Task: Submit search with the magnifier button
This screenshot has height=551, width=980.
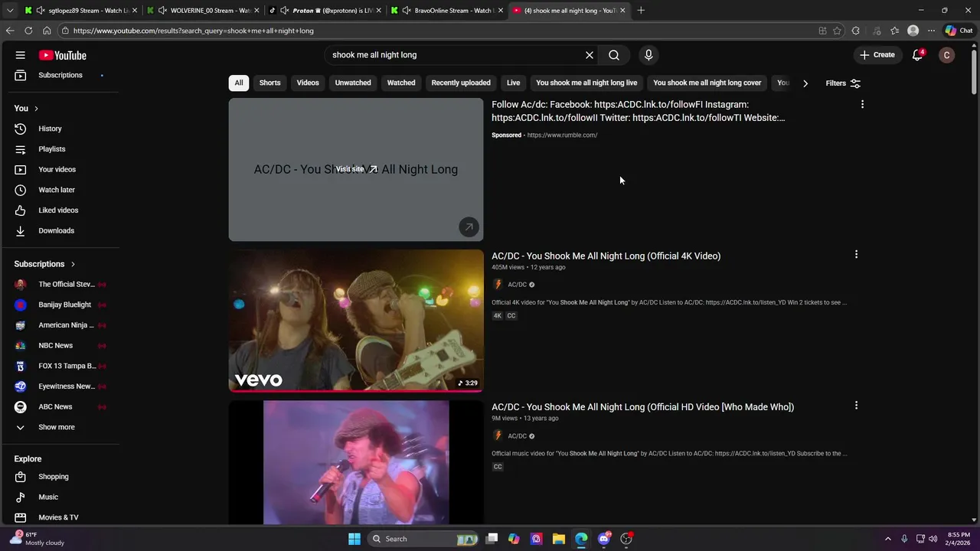Action: coord(614,55)
